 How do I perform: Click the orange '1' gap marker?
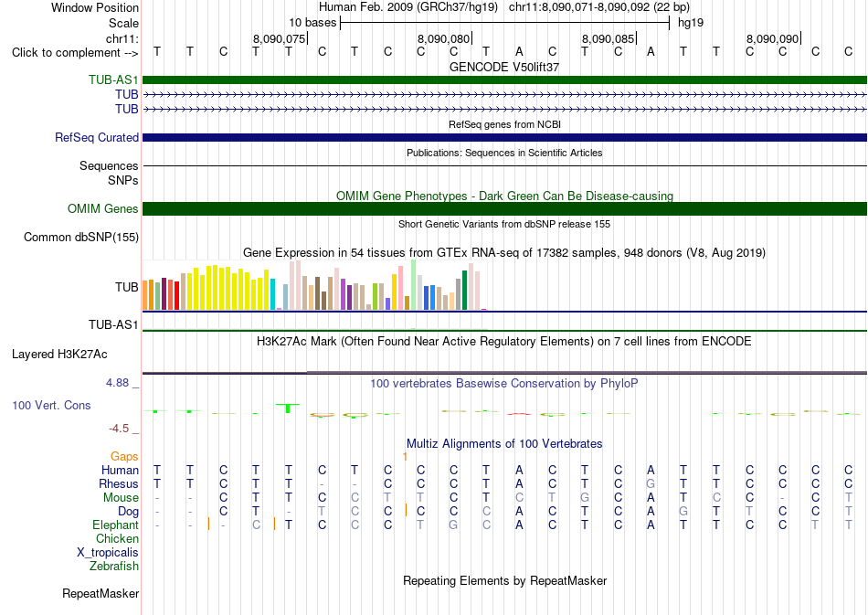coord(405,456)
